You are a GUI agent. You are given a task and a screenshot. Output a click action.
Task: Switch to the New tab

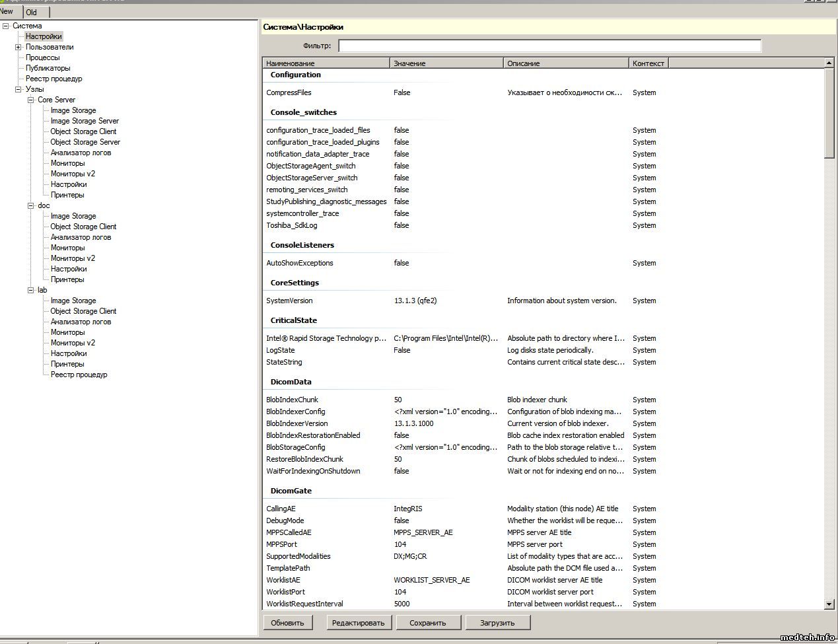(7, 11)
